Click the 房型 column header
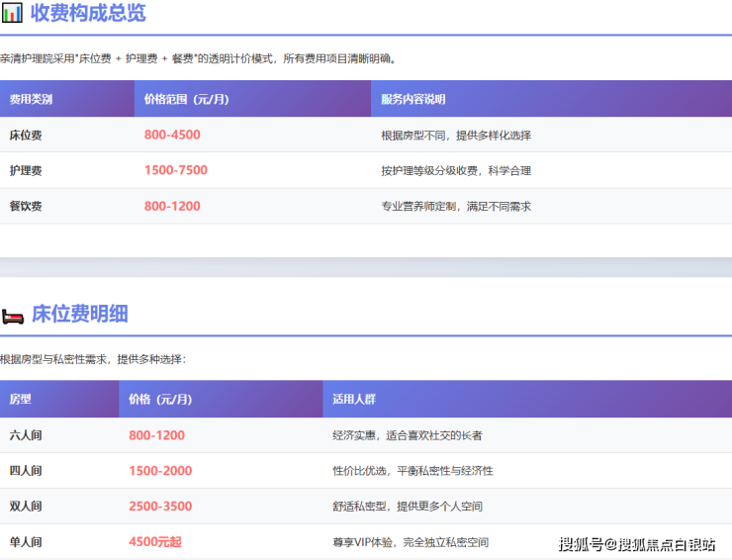Screen dimensions: 732x560 21,400
